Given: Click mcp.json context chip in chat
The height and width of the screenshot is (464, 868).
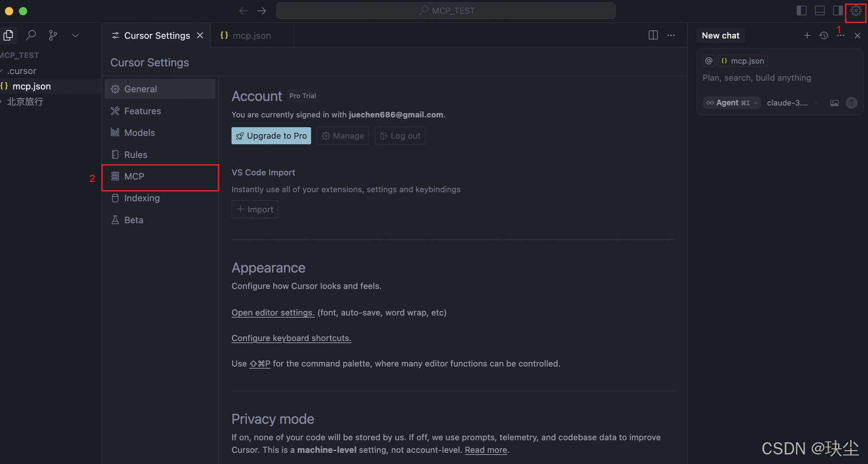Looking at the screenshot, I should tap(743, 61).
